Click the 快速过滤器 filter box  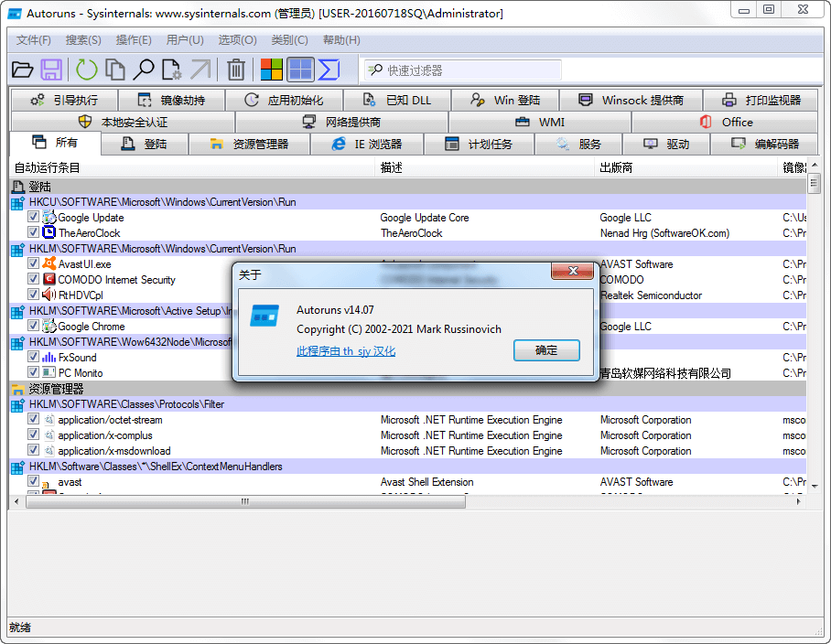pos(462,70)
